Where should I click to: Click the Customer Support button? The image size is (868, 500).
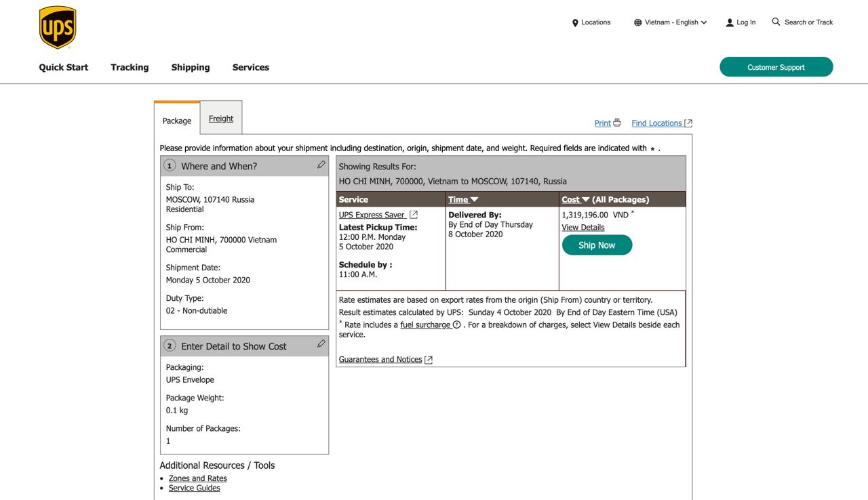point(776,67)
